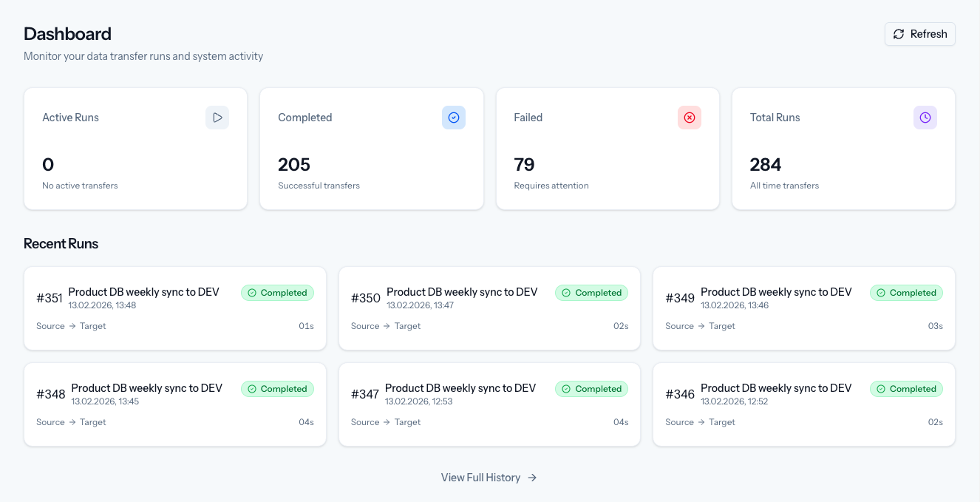
Task: Click the checkmark icon in run #351's Completed badge
Action: point(253,293)
